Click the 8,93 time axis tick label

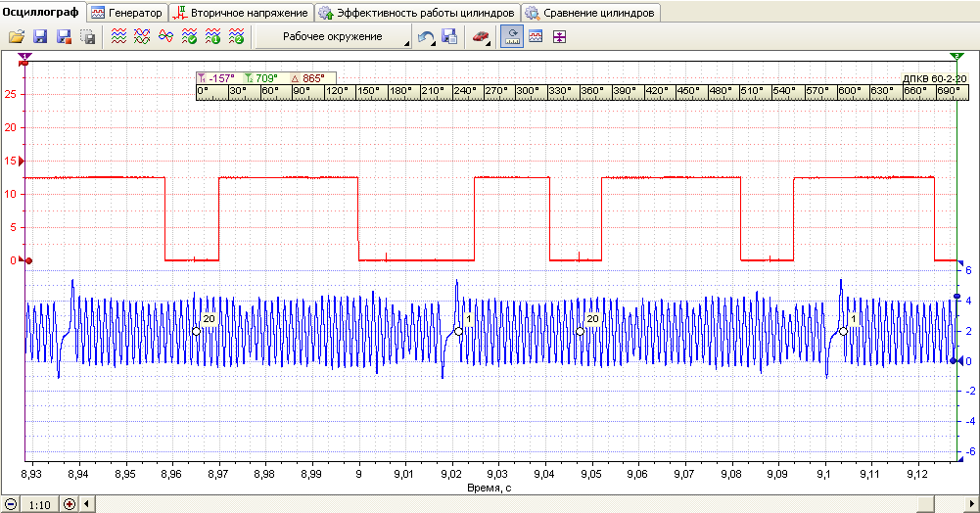point(31,474)
